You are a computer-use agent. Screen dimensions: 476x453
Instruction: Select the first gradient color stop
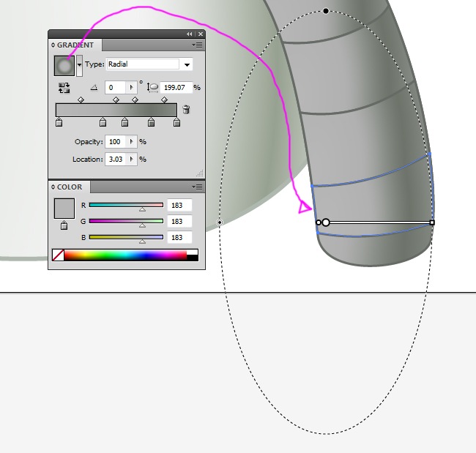59,122
